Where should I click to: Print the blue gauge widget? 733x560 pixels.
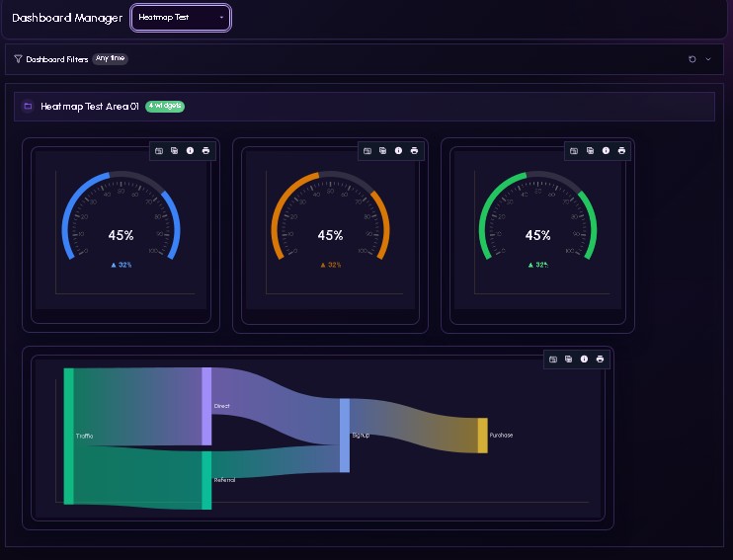[205, 151]
